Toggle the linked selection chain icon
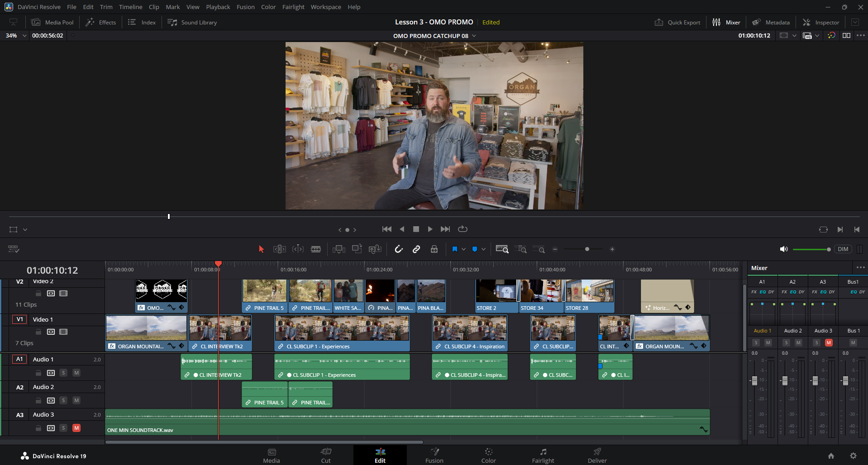 pyautogui.click(x=416, y=249)
